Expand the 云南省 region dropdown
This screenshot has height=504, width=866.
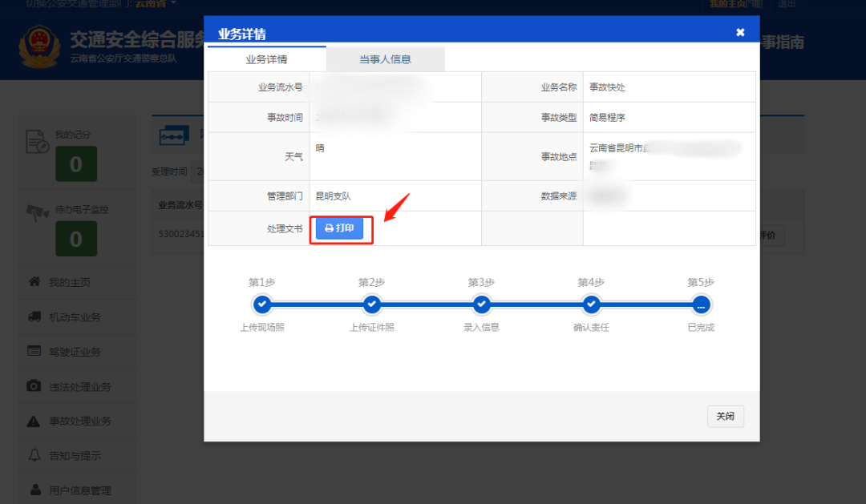click(156, 4)
